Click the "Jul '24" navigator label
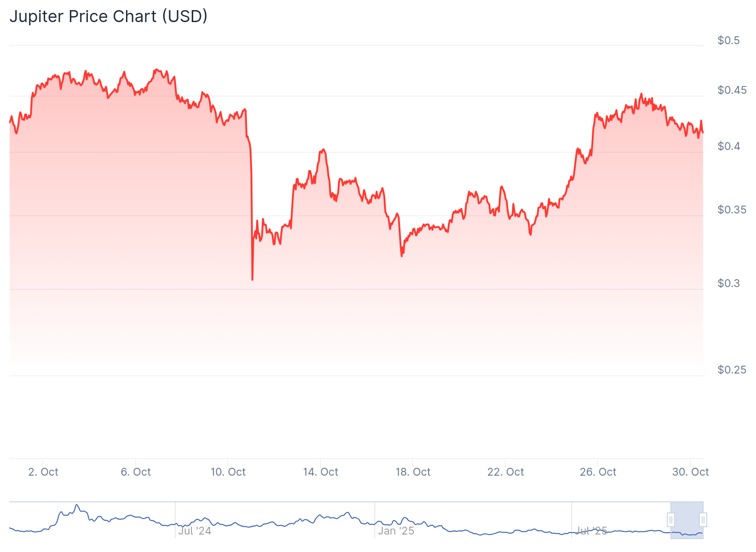Screen dimensions: 756x552 pyautogui.click(x=195, y=531)
